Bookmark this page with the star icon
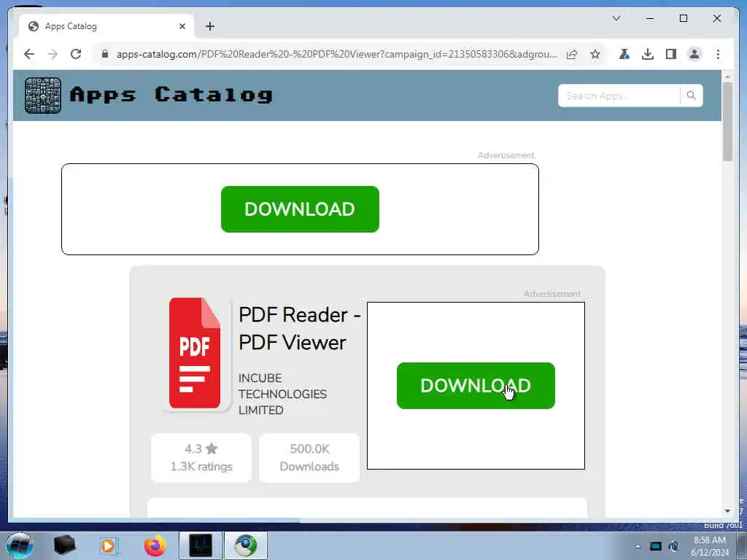 click(x=595, y=54)
